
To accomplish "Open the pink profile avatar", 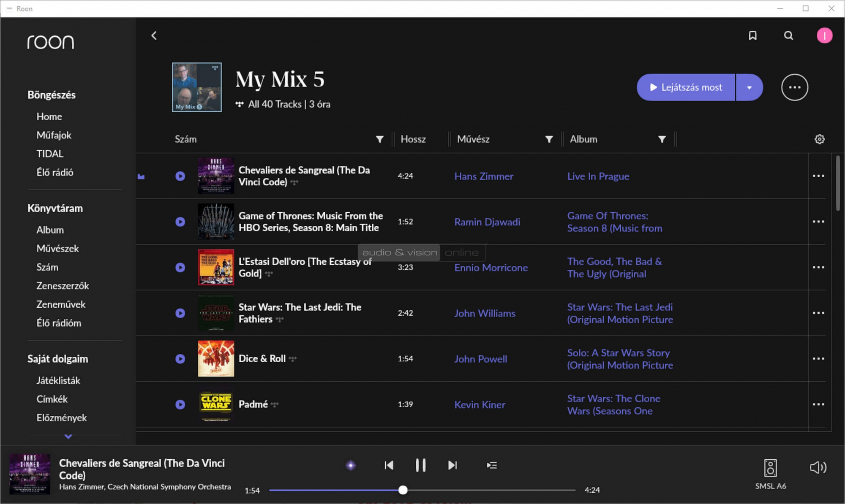I will click(824, 35).
